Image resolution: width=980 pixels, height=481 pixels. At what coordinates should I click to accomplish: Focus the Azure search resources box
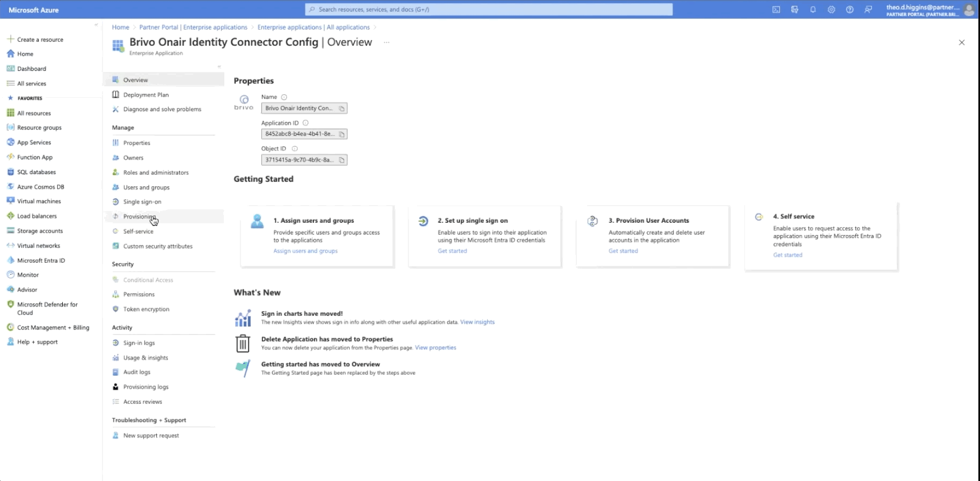click(x=488, y=10)
